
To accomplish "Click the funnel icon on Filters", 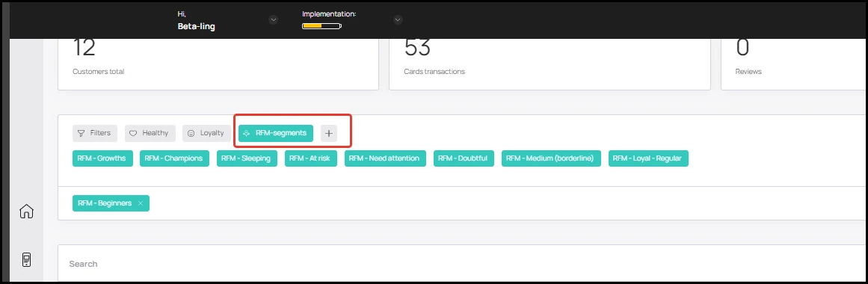I will point(81,134).
